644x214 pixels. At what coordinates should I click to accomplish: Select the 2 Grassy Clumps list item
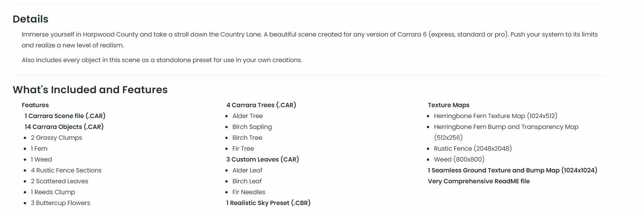[56, 138]
